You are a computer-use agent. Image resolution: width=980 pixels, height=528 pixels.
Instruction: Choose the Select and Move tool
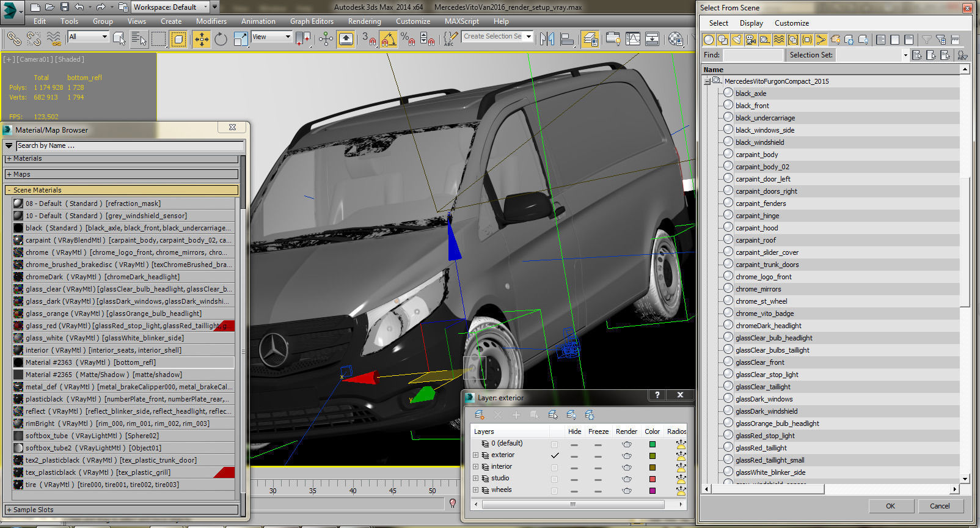[201, 39]
